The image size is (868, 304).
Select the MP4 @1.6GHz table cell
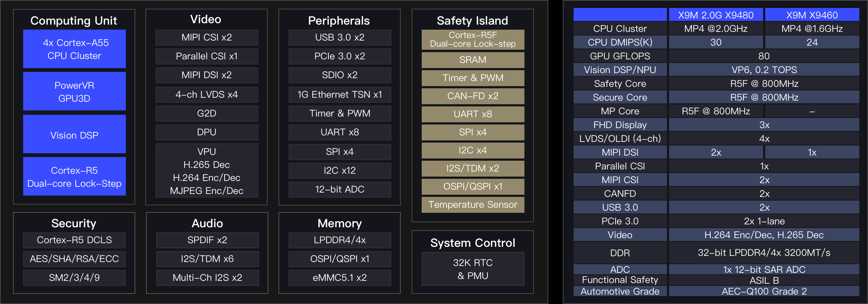tap(812, 29)
